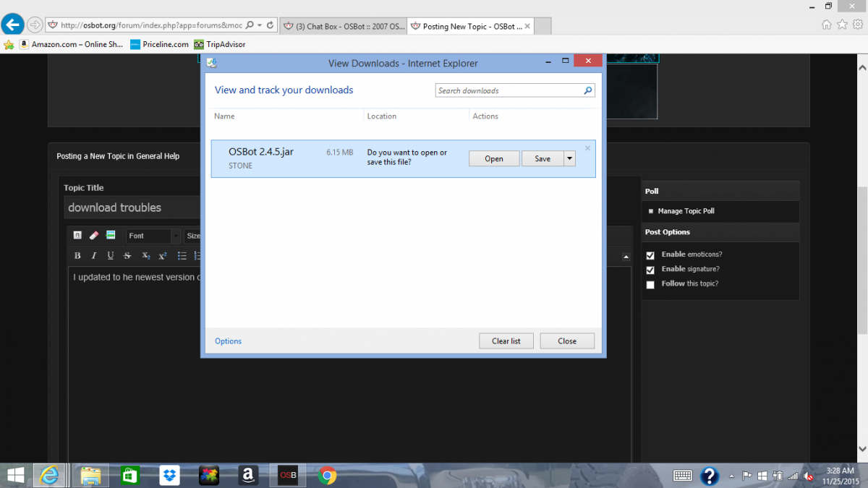Screen dimensions: 868x488
Task: Toggle Underline formatting in post editor
Action: point(111,256)
